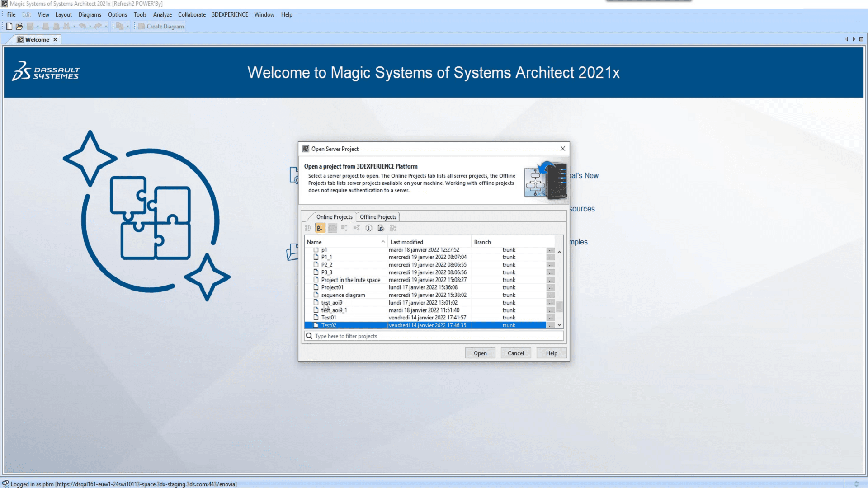Click the New Project toolbar icon
This screenshot has width=868, height=488.
pos(9,26)
